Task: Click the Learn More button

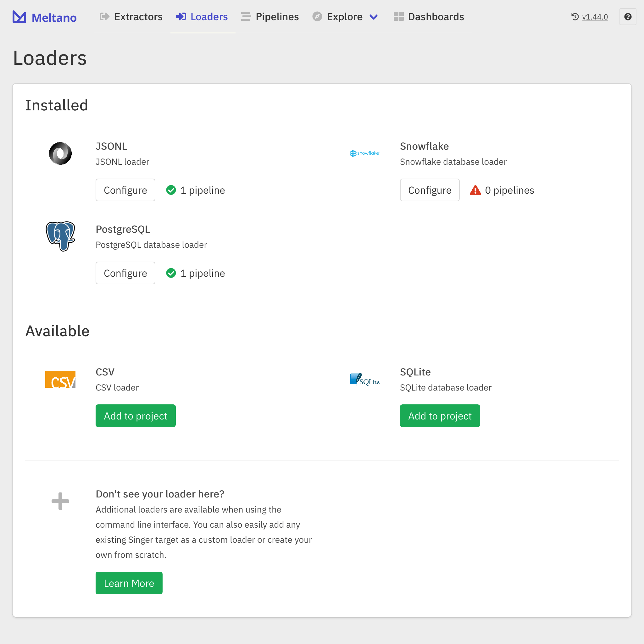Action: (x=129, y=583)
